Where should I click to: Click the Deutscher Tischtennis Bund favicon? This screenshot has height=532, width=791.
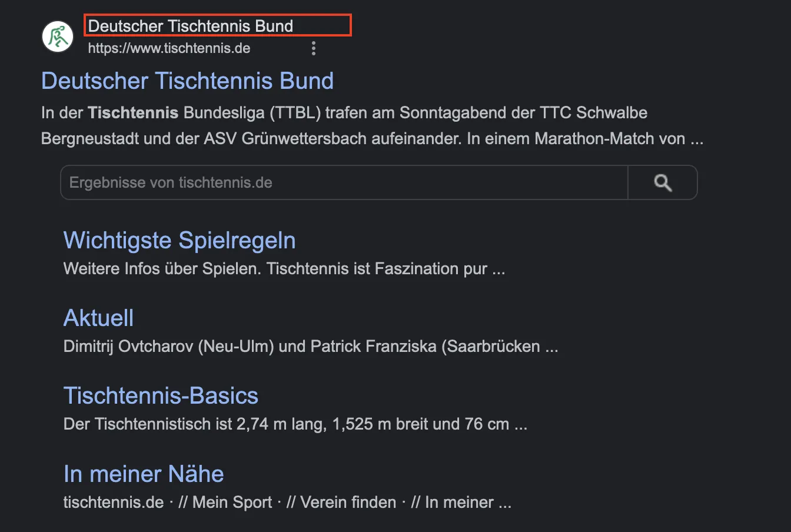click(x=58, y=36)
